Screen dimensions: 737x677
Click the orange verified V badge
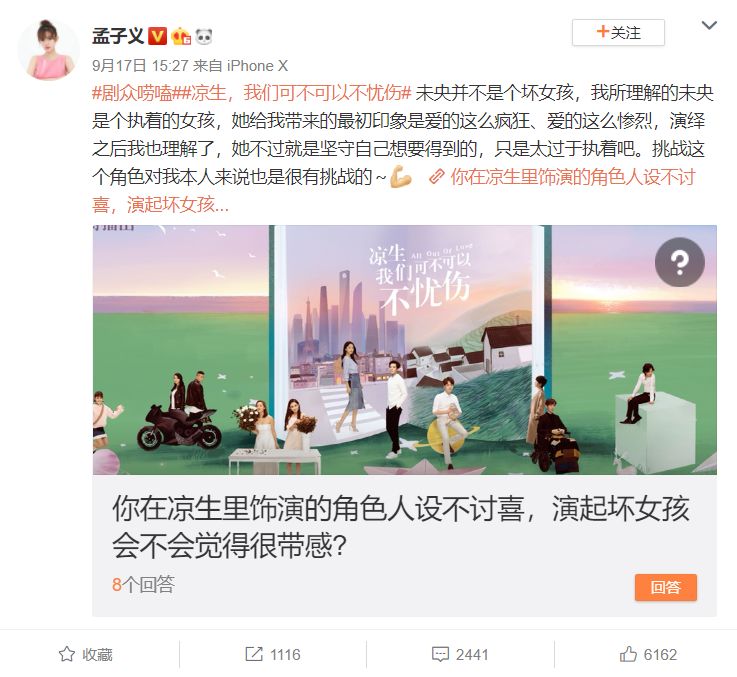point(157,36)
